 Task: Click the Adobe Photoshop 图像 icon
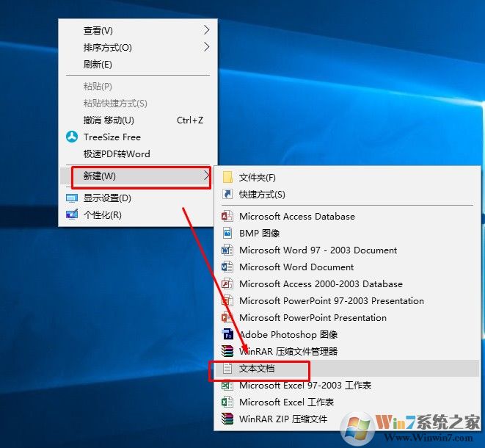(228, 334)
